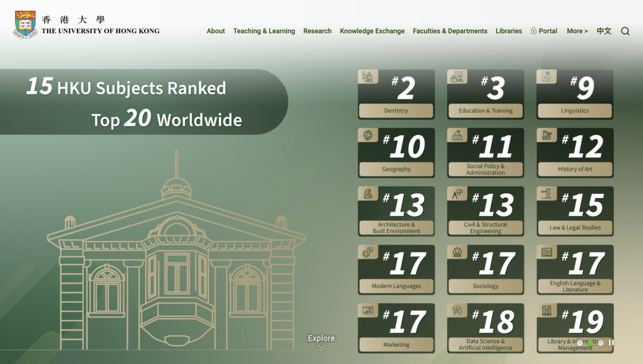Click the open book icon on English Language card

click(x=546, y=252)
